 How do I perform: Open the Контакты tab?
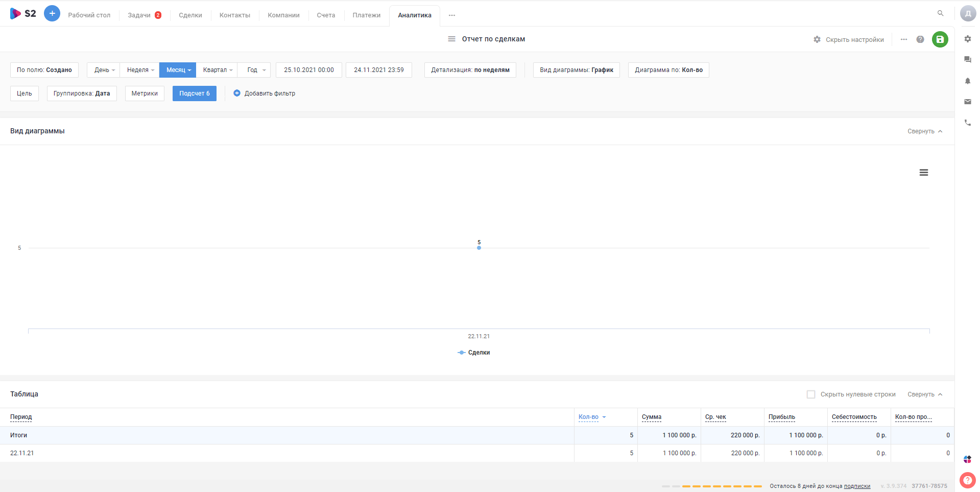235,15
